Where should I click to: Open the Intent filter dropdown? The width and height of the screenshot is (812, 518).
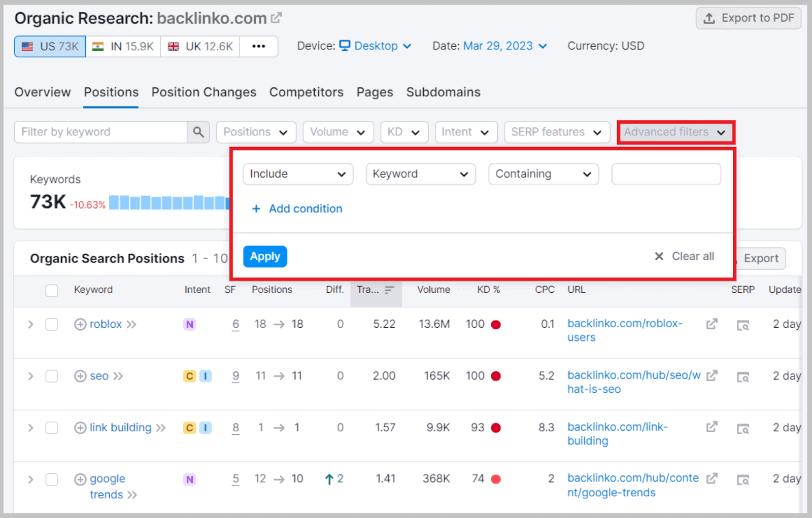click(x=466, y=132)
